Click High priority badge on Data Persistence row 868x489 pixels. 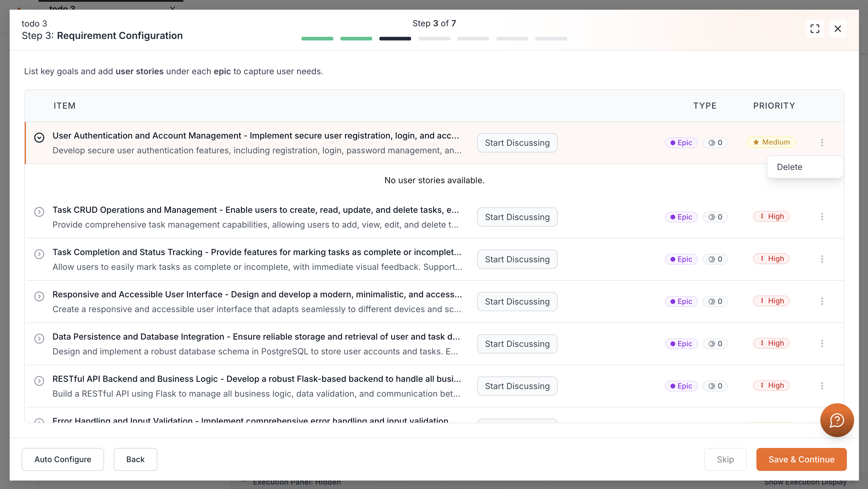pos(771,343)
